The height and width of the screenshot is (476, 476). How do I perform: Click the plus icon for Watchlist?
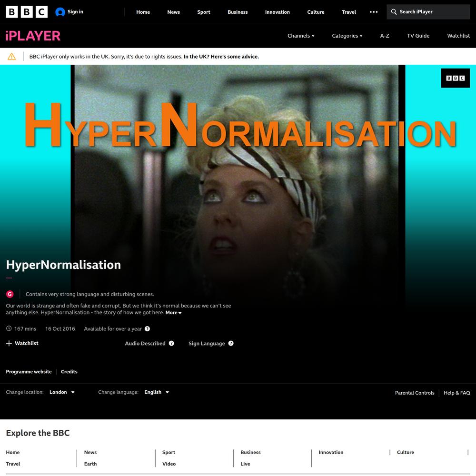(x=9, y=343)
